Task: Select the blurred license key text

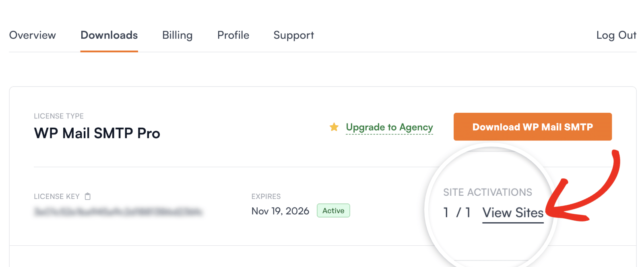Action: pos(118,211)
